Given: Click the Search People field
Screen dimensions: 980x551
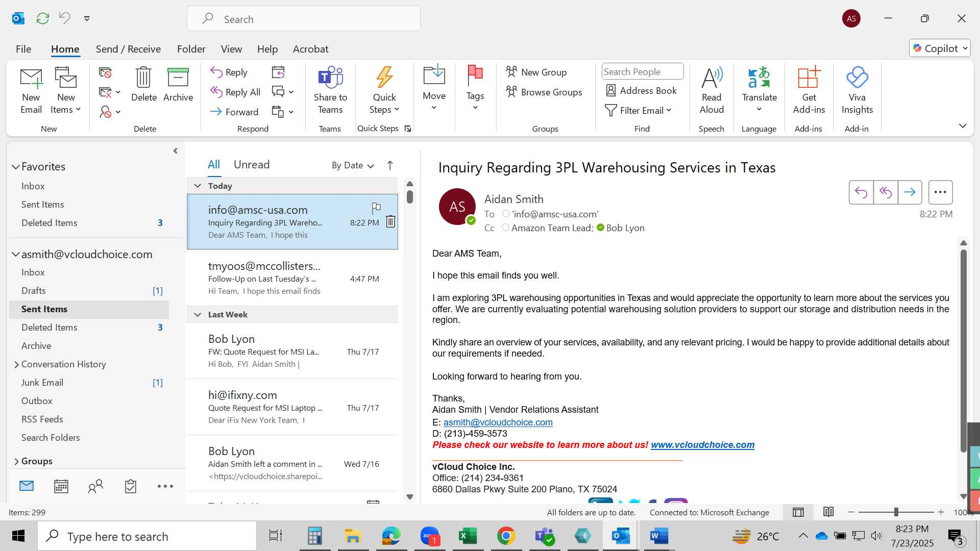Looking at the screenshot, I should tap(643, 71).
